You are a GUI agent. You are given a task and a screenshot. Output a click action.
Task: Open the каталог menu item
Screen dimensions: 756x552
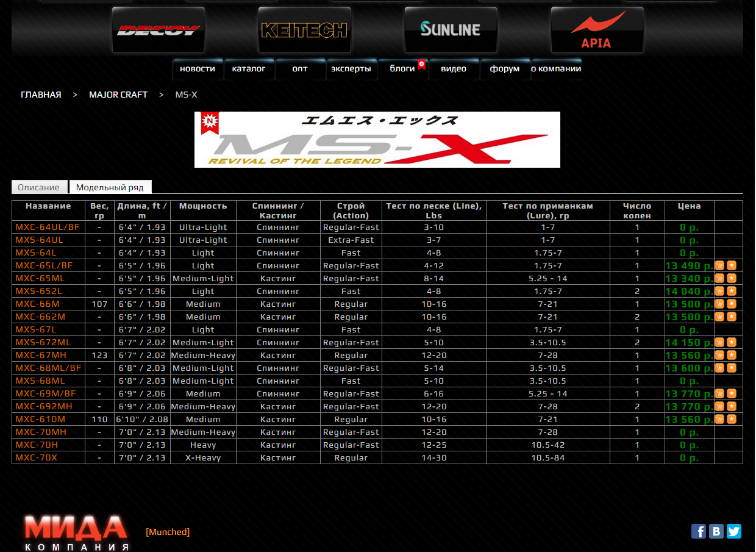[x=249, y=69]
